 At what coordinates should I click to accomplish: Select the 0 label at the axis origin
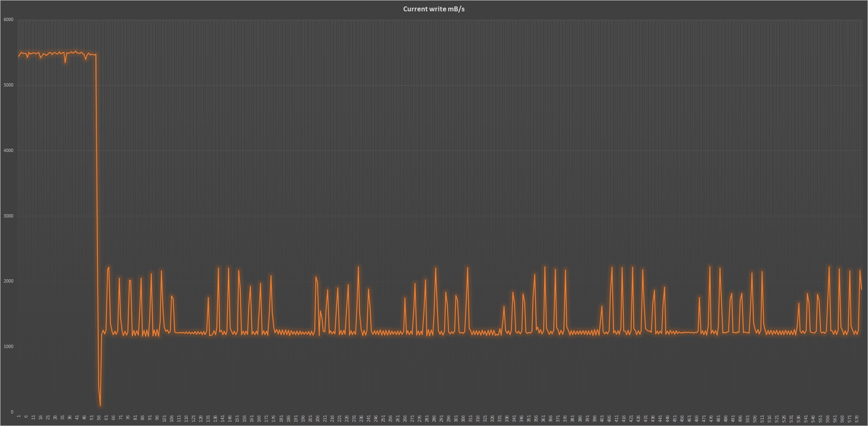(12, 412)
